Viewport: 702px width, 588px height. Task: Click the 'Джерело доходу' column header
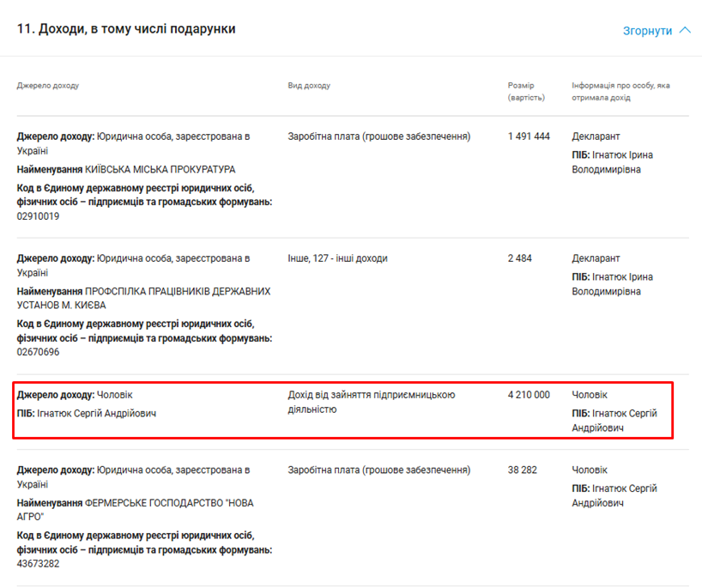point(48,86)
